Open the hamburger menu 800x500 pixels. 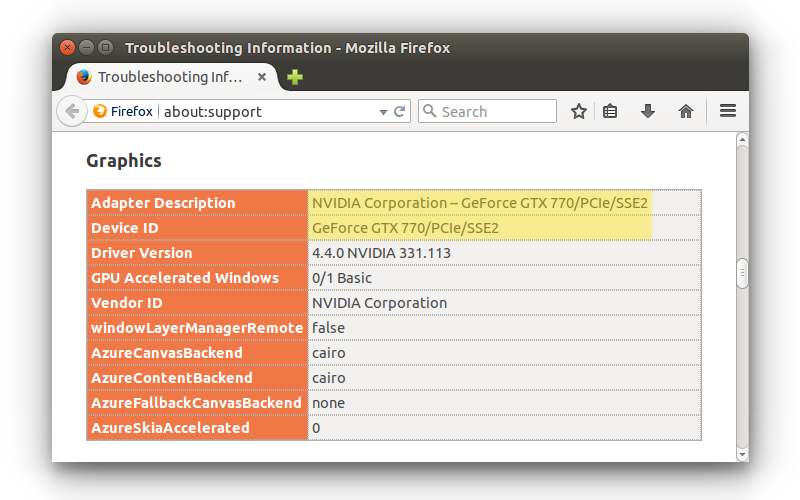728,111
